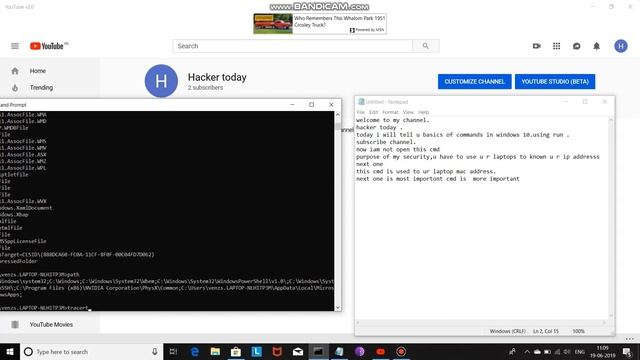Click the 100% zoom status in Notepad
Screen dimensions: 640x360
tap(578, 331)
